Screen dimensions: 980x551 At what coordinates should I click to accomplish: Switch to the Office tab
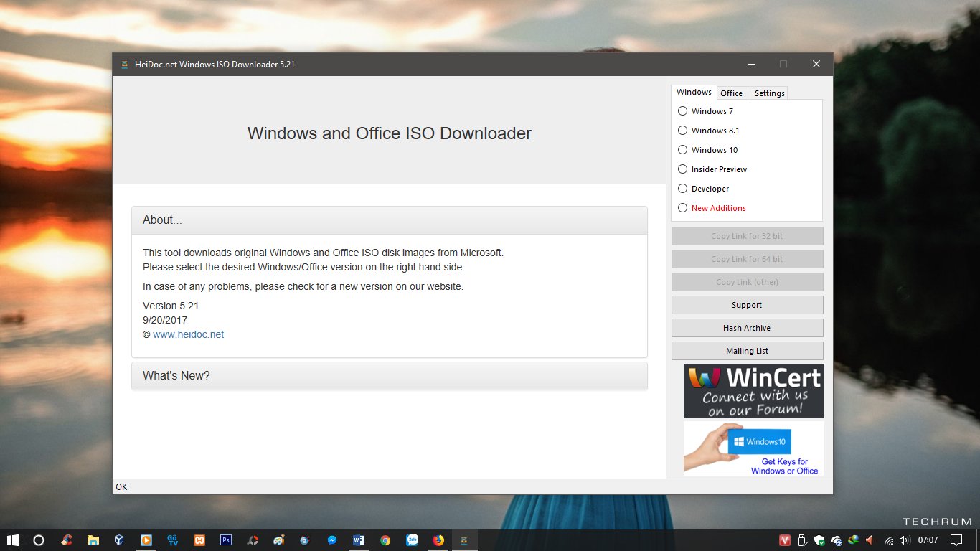click(732, 93)
